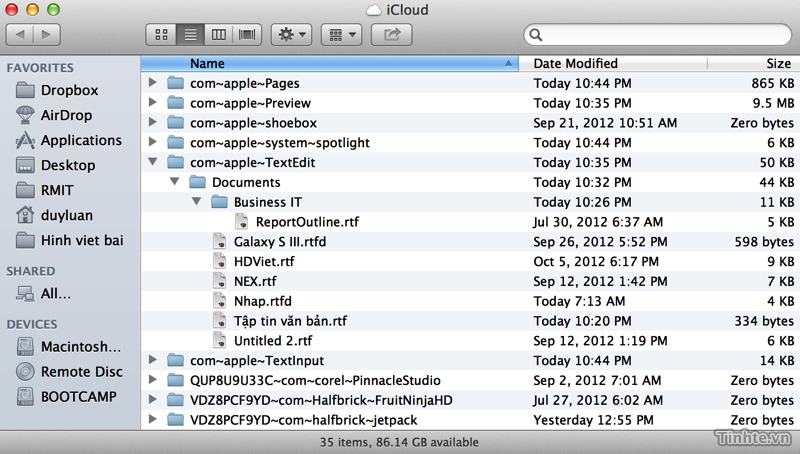The width and height of the screenshot is (800, 454).
Task: Select the com~apple~shoebox folder icon
Action: (x=176, y=122)
